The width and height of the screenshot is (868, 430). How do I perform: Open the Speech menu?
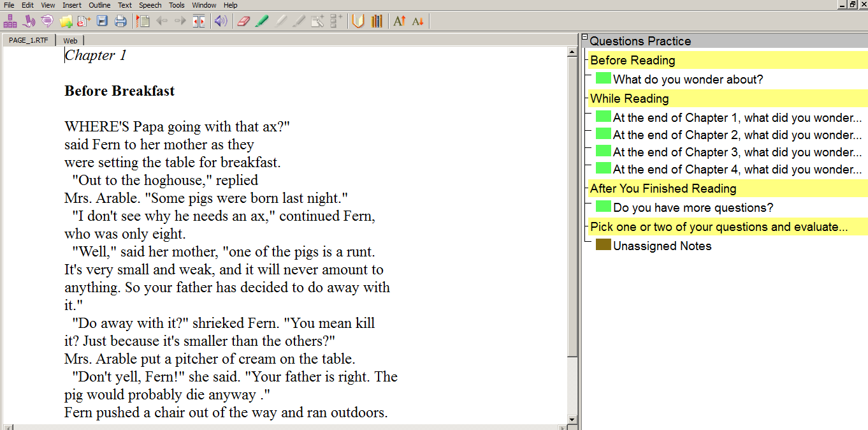pos(150,5)
